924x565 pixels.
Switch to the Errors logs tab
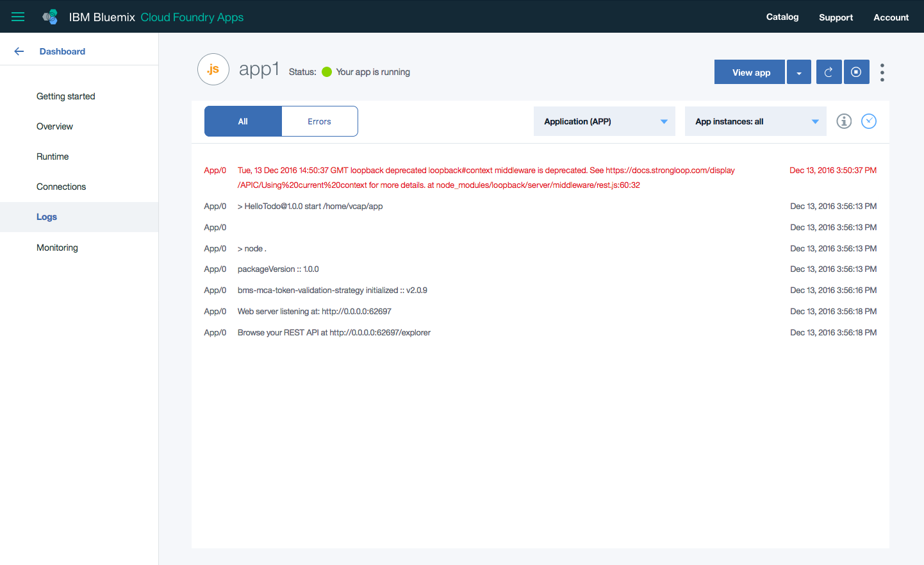[x=319, y=121]
